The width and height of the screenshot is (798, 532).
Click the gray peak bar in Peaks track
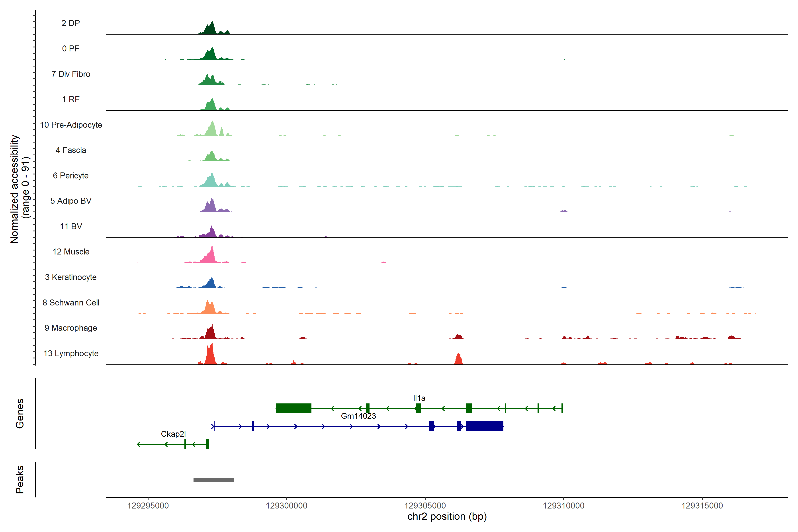(213, 479)
